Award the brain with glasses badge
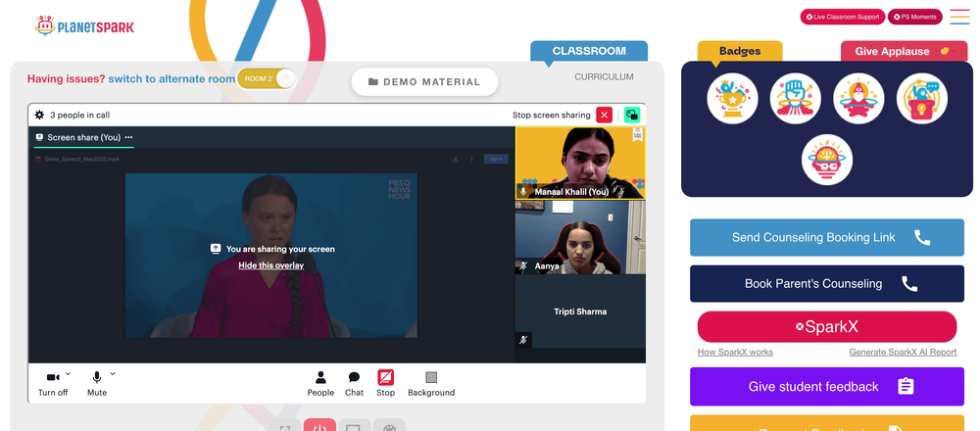 [827, 160]
